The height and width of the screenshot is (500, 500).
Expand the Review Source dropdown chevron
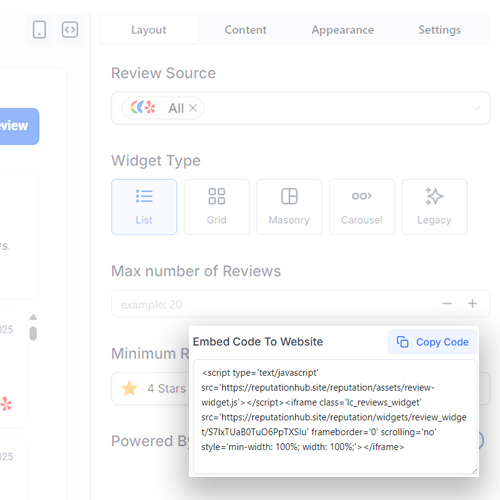pos(476,108)
